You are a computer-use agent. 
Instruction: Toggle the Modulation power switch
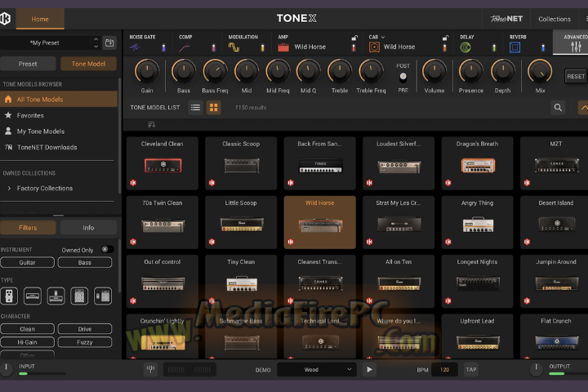(x=262, y=47)
